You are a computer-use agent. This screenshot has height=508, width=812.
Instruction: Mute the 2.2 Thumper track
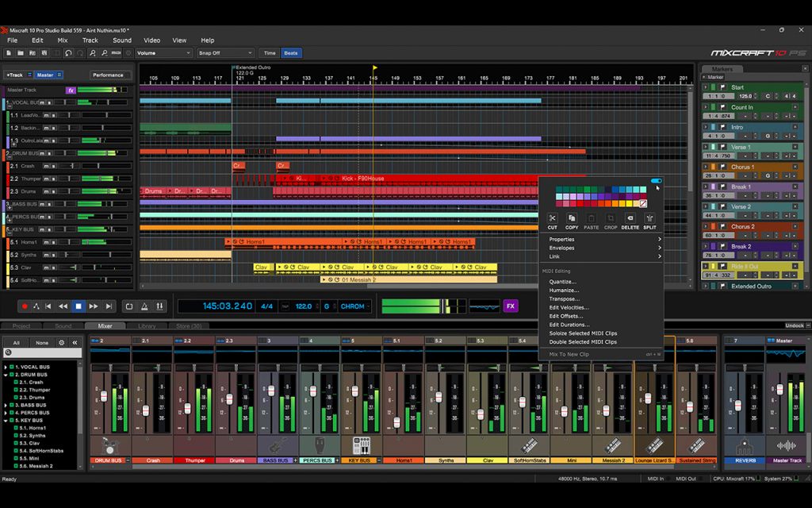pos(46,179)
